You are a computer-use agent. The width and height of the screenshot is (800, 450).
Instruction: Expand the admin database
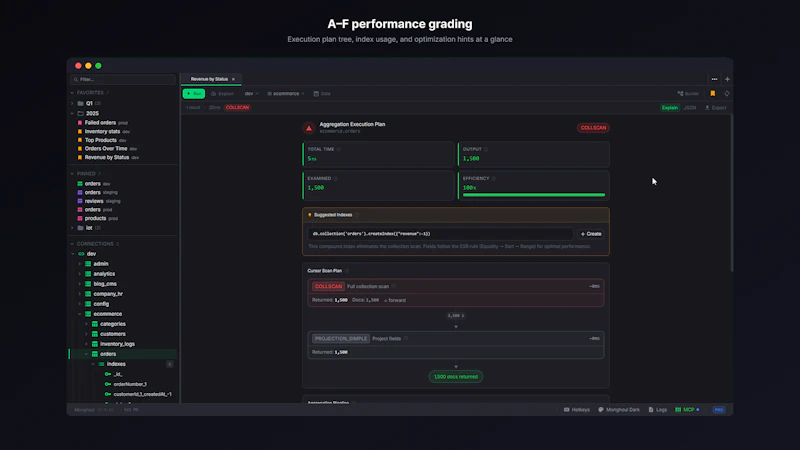[80, 264]
